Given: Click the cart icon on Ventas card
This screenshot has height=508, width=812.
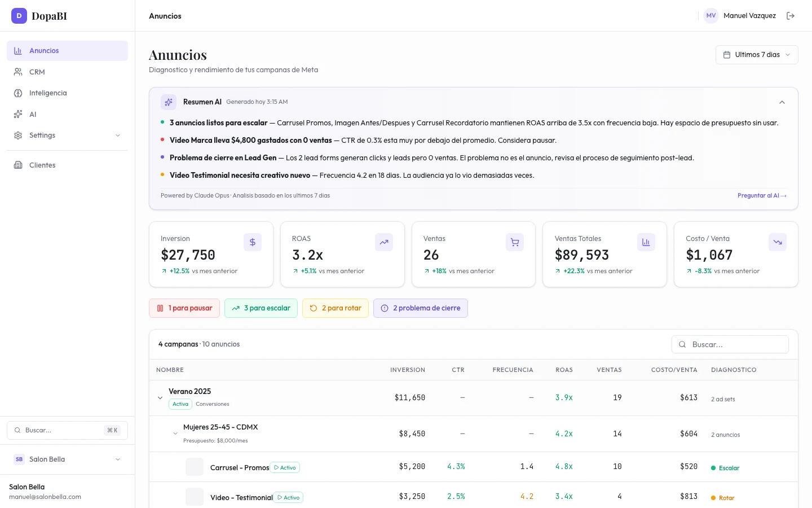Looking at the screenshot, I should [x=515, y=242].
